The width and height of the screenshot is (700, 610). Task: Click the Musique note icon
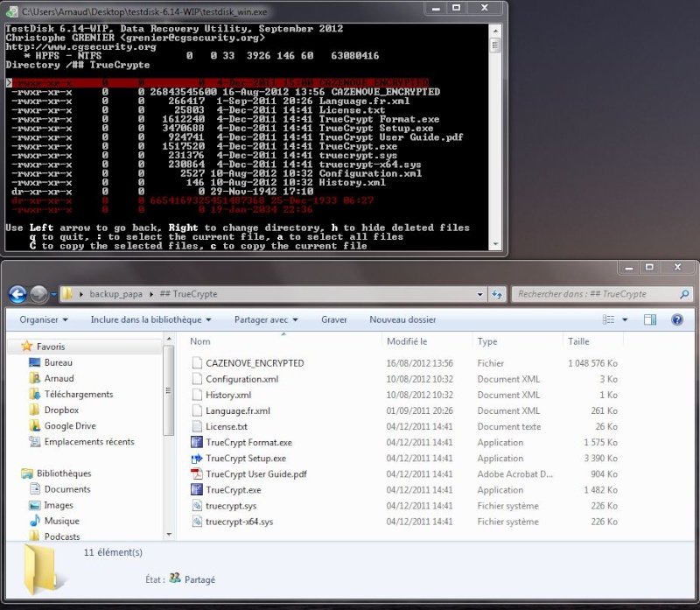click(x=34, y=521)
